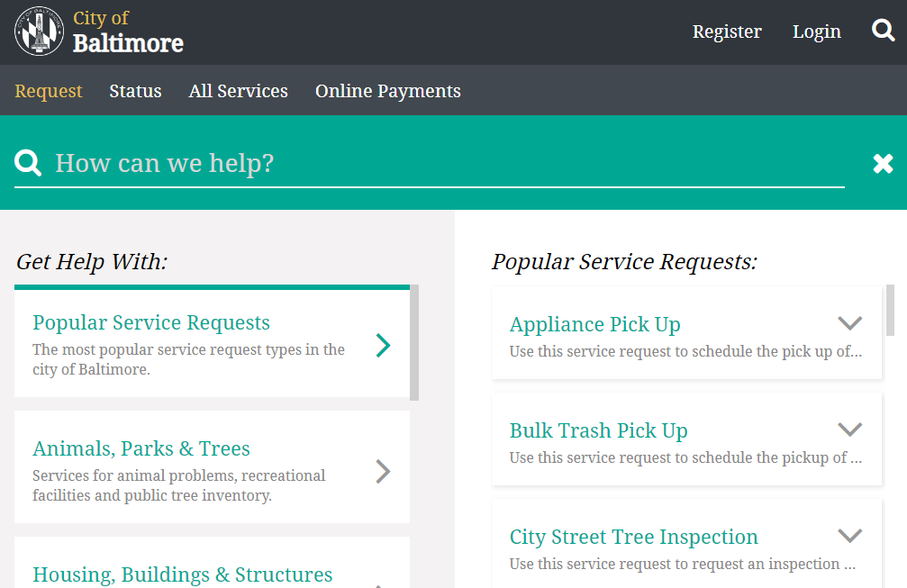The width and height of the screenshot is (907, 588).
Task: Open the Bulk Trash Pick Up title link
Action: click(598, 430)
